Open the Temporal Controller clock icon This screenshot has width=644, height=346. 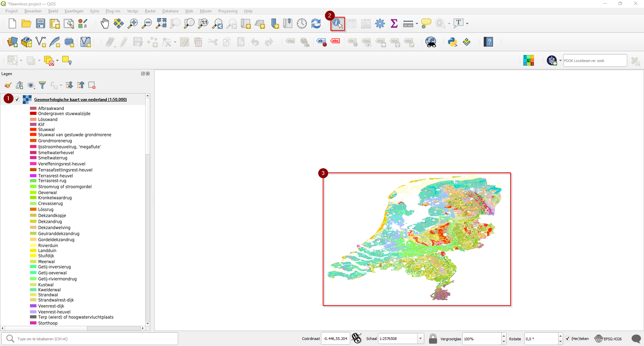pos(302,23)
